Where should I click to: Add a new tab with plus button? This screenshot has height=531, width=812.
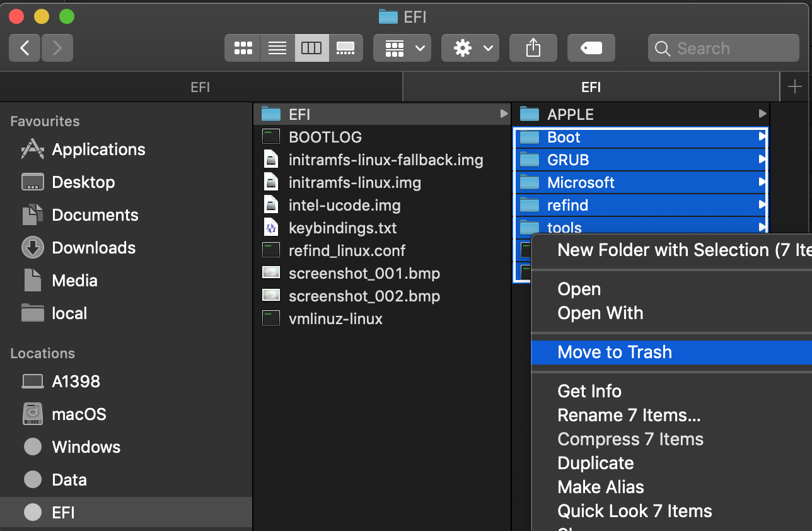[795, 87]
